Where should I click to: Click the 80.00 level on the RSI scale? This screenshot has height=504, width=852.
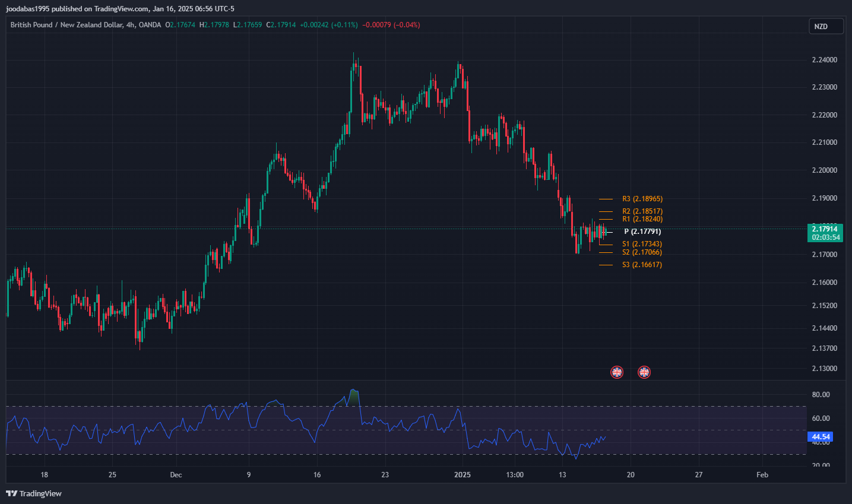click(x=821, y=395)
